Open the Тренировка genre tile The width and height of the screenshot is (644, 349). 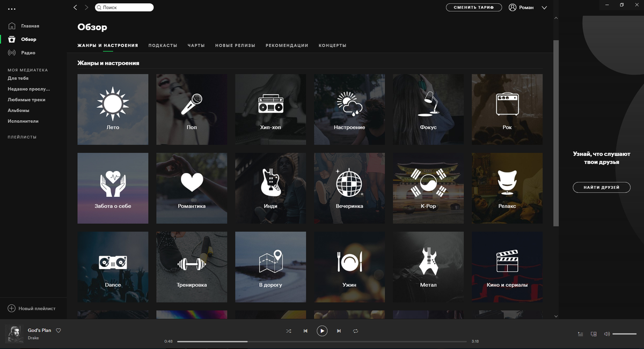point(192,267)
